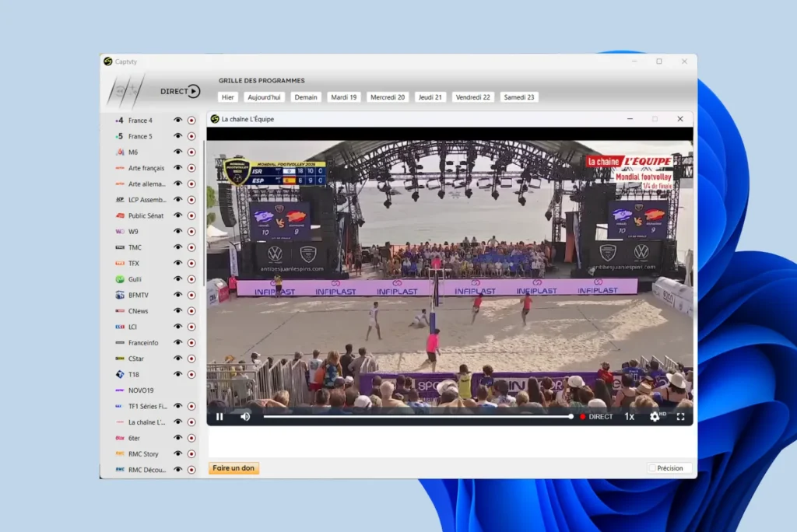Record RMC Story with its record icon
Viewport: 797px width, 532px height.
(x=191, y=453)
